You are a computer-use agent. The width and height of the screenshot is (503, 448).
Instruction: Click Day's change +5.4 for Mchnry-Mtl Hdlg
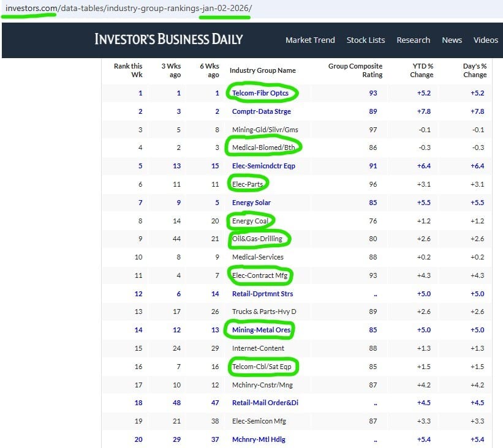click(x=477, y=439)
